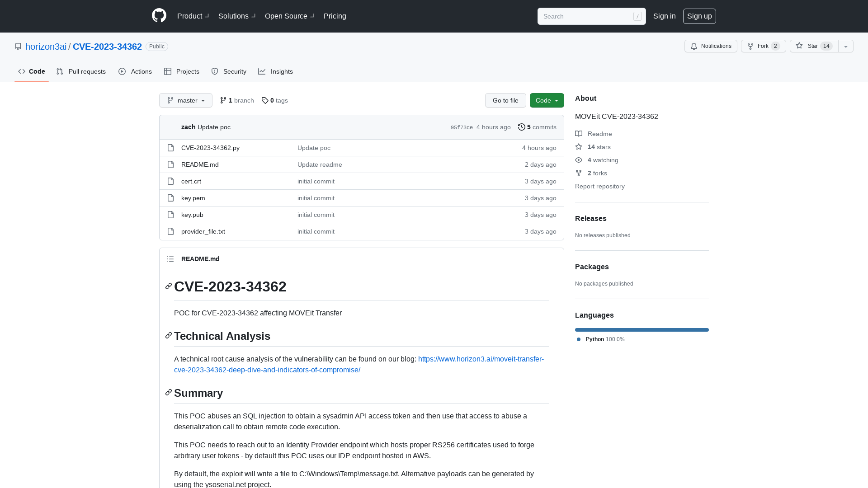
Task: Toggle Notifications bell icon
Action: click(694, 46)
